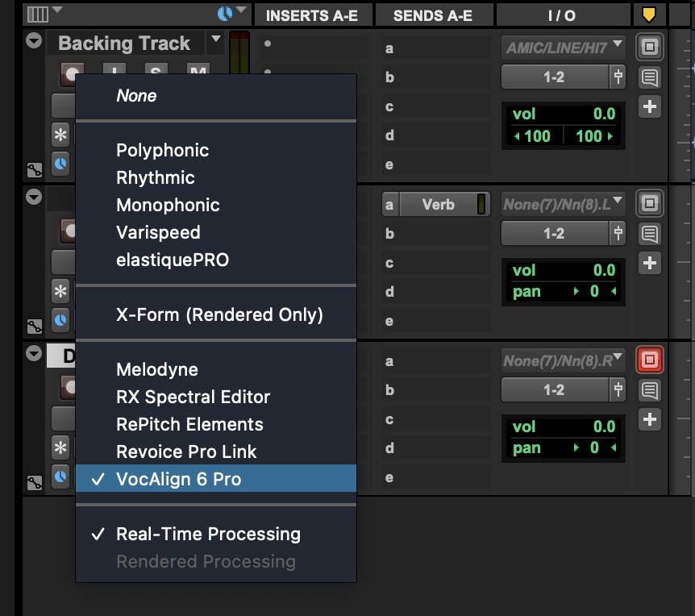The width and height of the screenshot is (695, 616).
Task: Open Backing Track input AMIC/LINE/HI7 dropdown
Action: click(x=564, y=48)
